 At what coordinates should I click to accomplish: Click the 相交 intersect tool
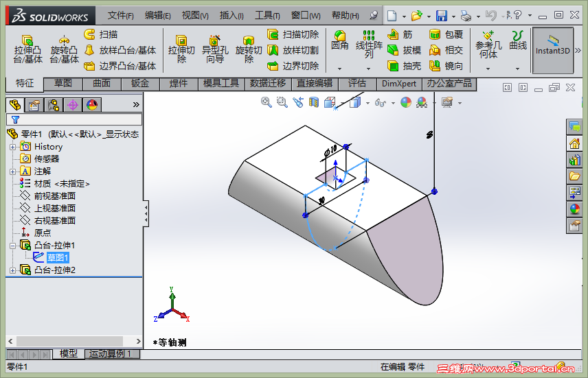pyautogui.click(x=446, y=50)
